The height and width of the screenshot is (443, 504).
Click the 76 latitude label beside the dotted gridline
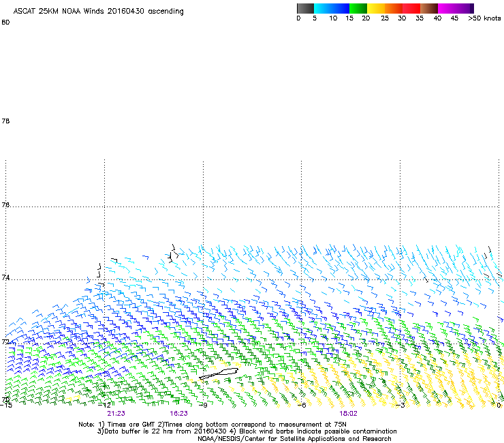tap(5, 205)
